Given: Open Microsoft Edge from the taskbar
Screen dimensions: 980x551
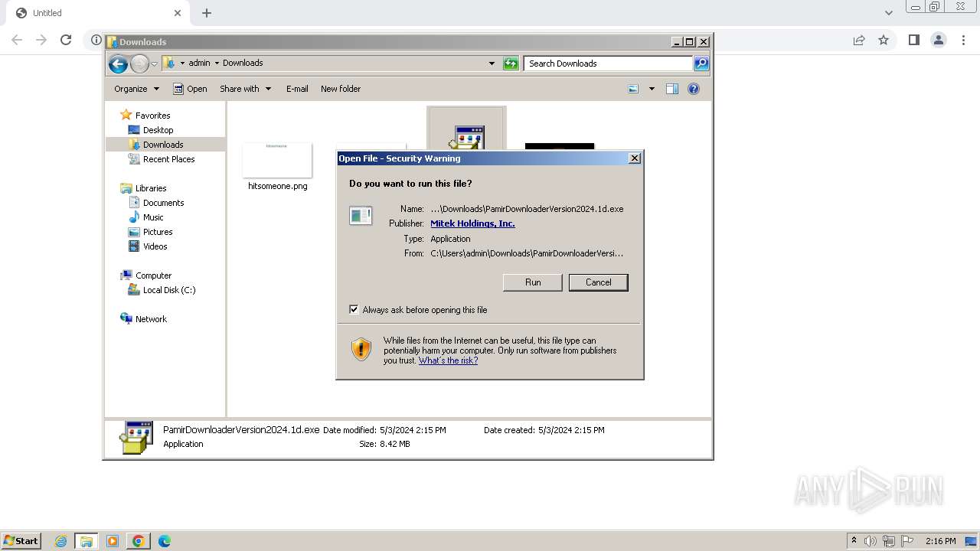Looking at the screenshot, I should click(165, 541).
